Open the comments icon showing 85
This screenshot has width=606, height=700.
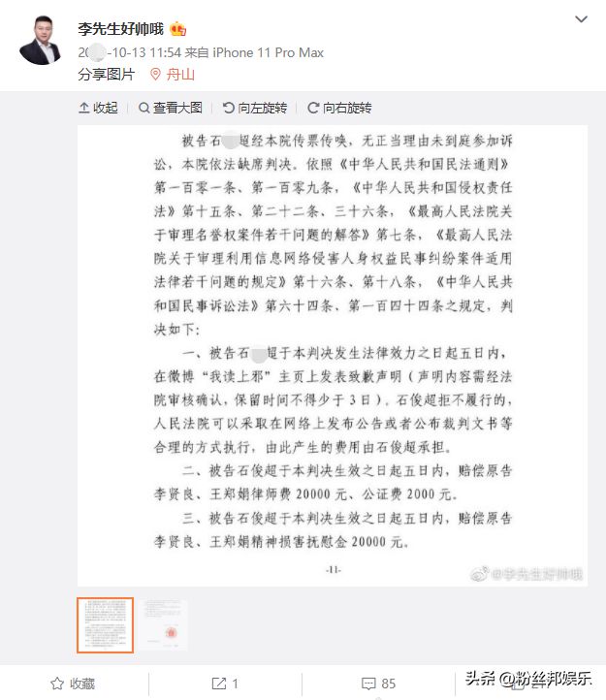[x=378, y=684]
